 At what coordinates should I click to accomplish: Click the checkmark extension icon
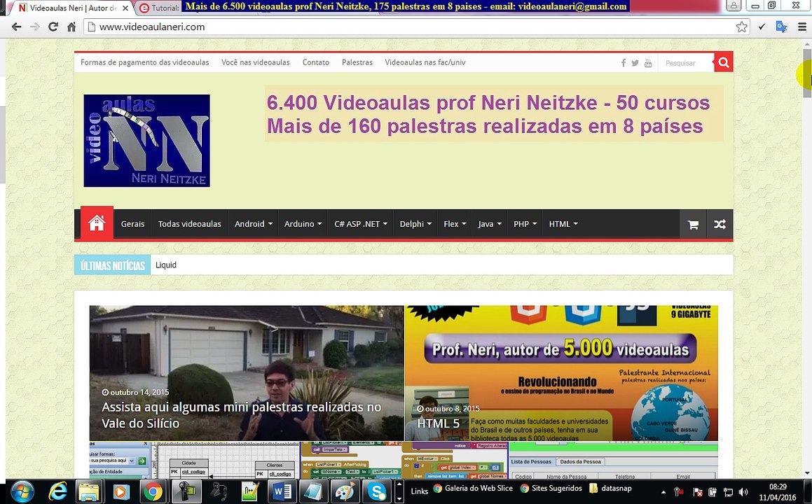(x=762, y=27)
